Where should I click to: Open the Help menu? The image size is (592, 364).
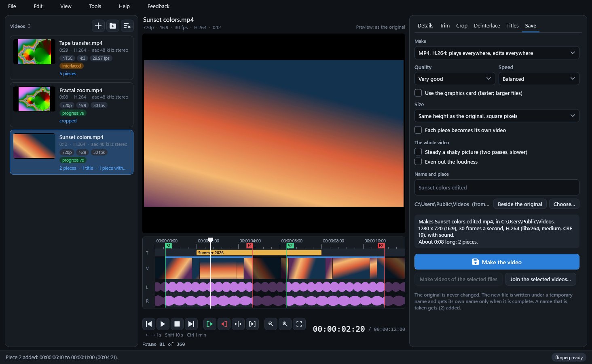[124, 6]
